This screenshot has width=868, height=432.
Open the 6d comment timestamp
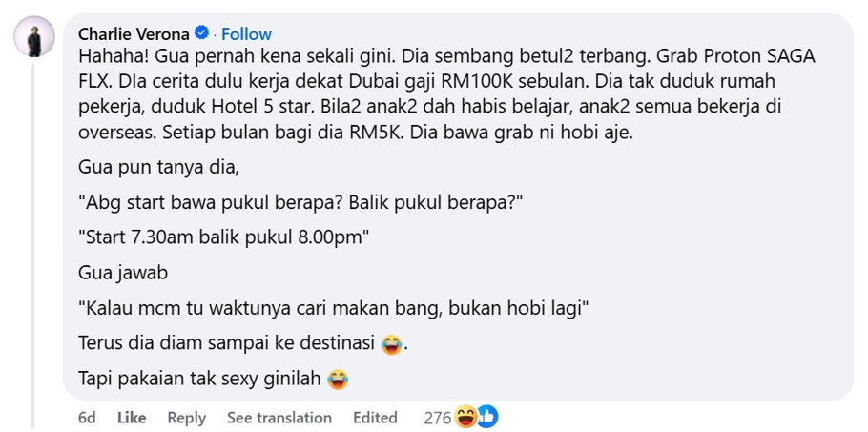pyautogui.click(x=87, y=417)
